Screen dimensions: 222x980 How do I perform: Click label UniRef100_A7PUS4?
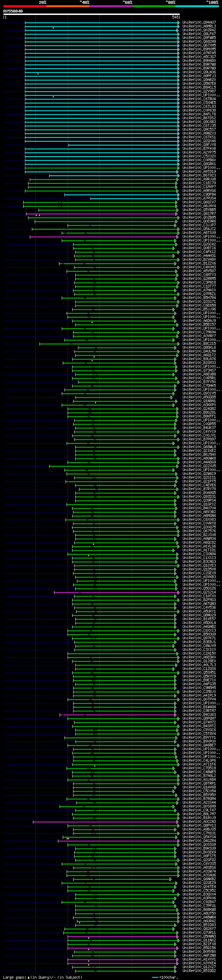[x=199, y=198]
